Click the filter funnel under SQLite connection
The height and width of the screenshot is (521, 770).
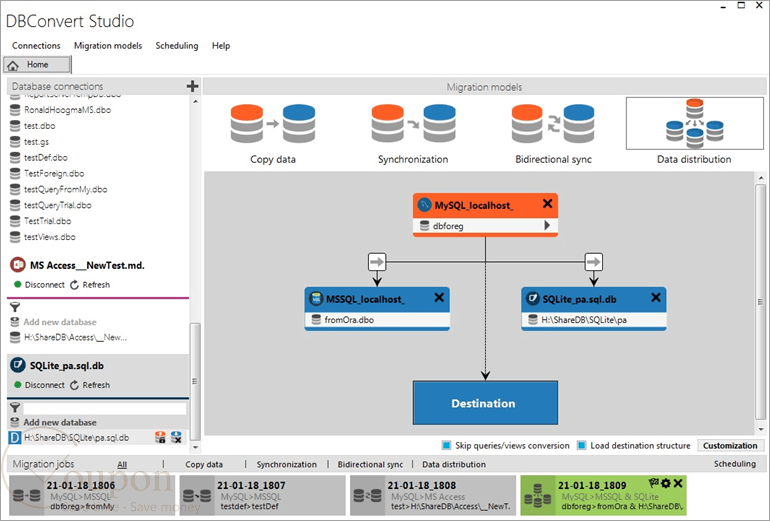(15, 408)
